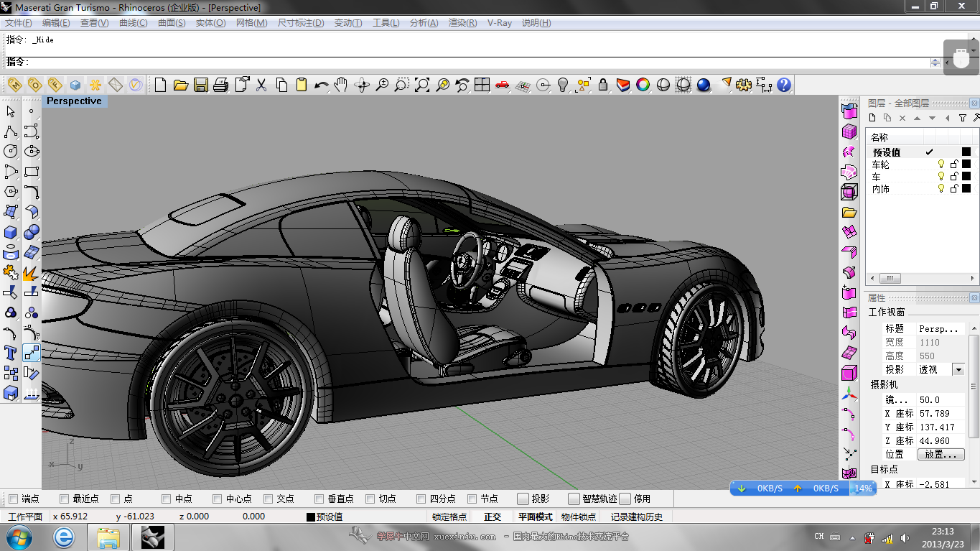The width and height of the screenshot is (980, 551).
Task: Enable the 切点 object snap checkbox
Action: coord(370,499)
